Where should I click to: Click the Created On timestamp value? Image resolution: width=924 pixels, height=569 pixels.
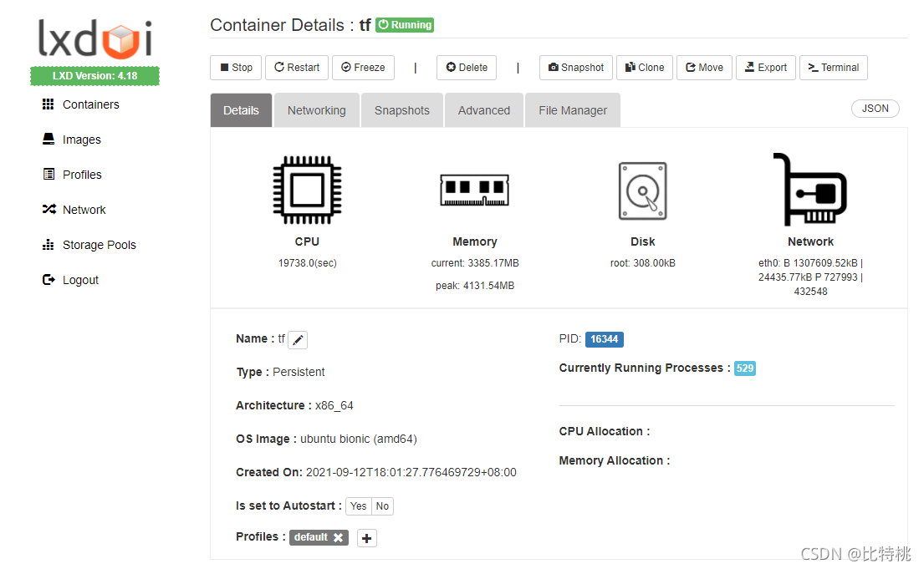(x=411, y=472)
